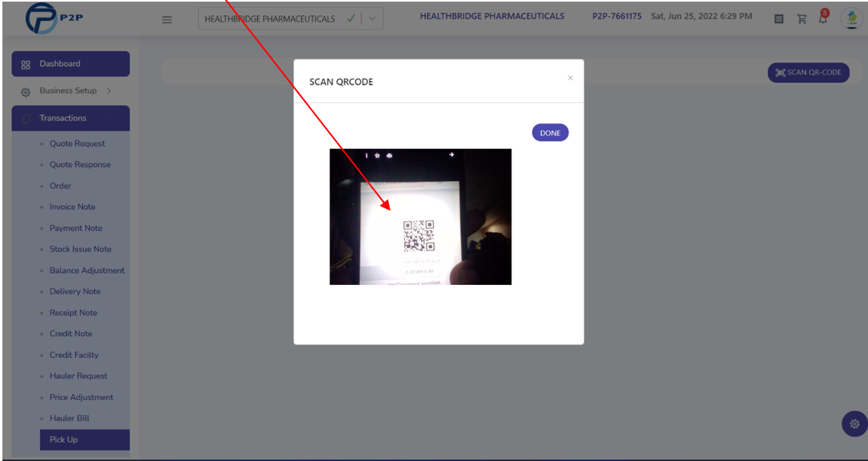The height and width of the screenshot is (461, 868).
Task: Go to Payment Note
Action: tap(76, 228)
